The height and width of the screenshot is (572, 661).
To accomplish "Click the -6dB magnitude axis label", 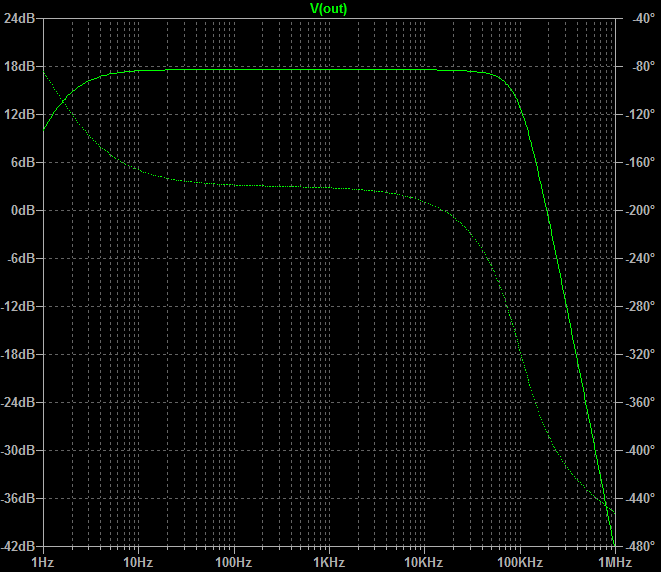I will (21, 258).
